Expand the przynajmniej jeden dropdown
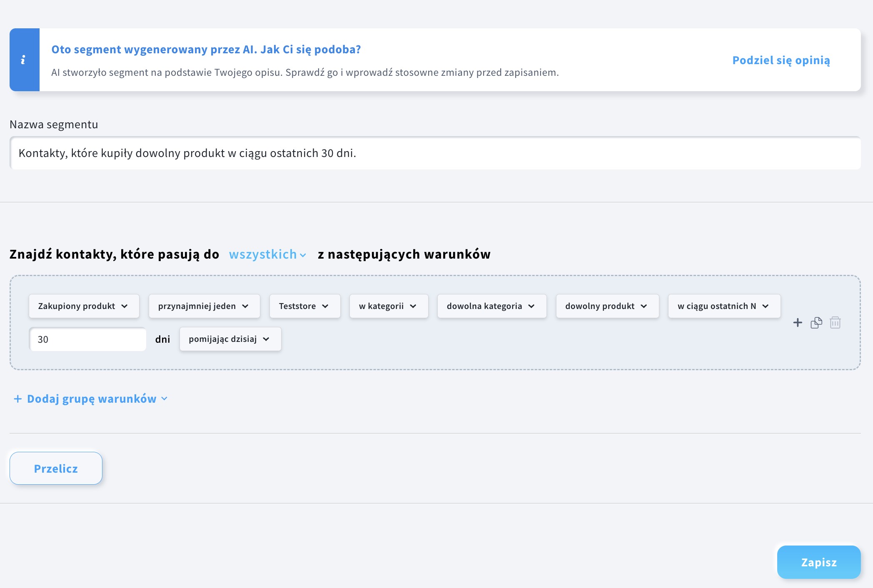873x588 pixels. (x=204, y=306)
